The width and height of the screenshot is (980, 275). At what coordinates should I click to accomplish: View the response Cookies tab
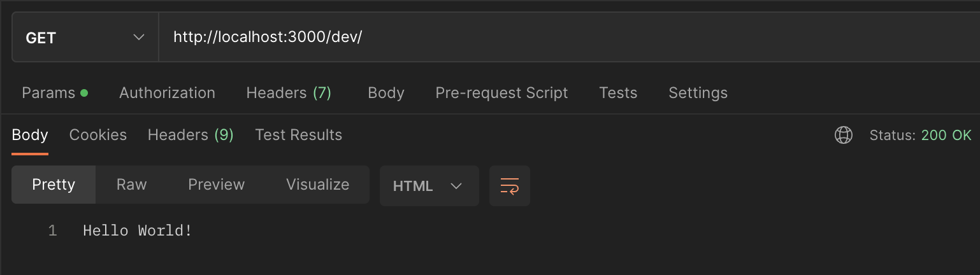98,135
